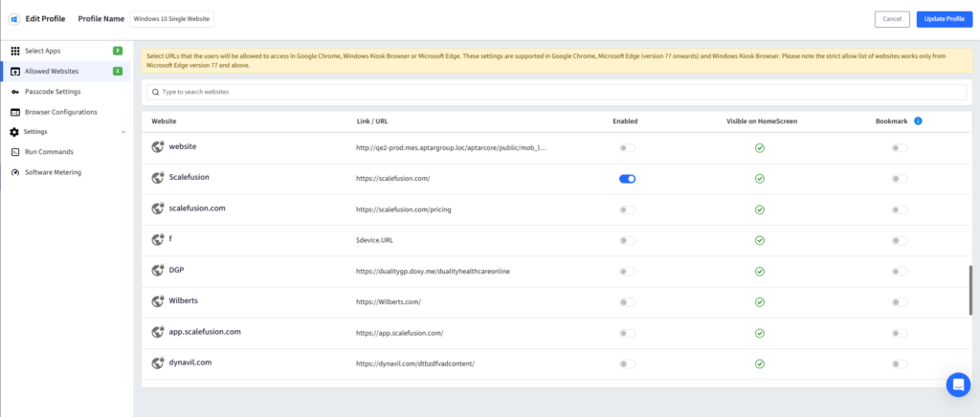
Task: Click the dynavil.com website name
Action: (x=190, y=362)
